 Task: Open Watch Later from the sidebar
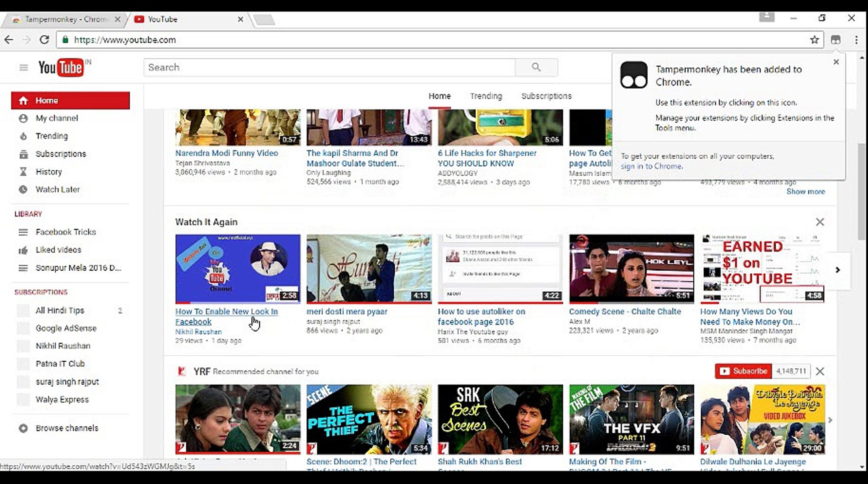(x=57, y=190)
